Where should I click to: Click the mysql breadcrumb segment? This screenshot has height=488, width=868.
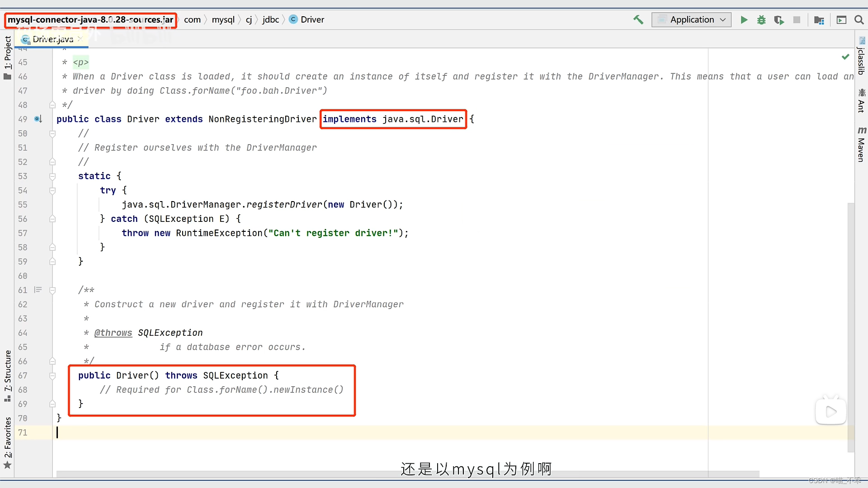(x=223, y=20)
